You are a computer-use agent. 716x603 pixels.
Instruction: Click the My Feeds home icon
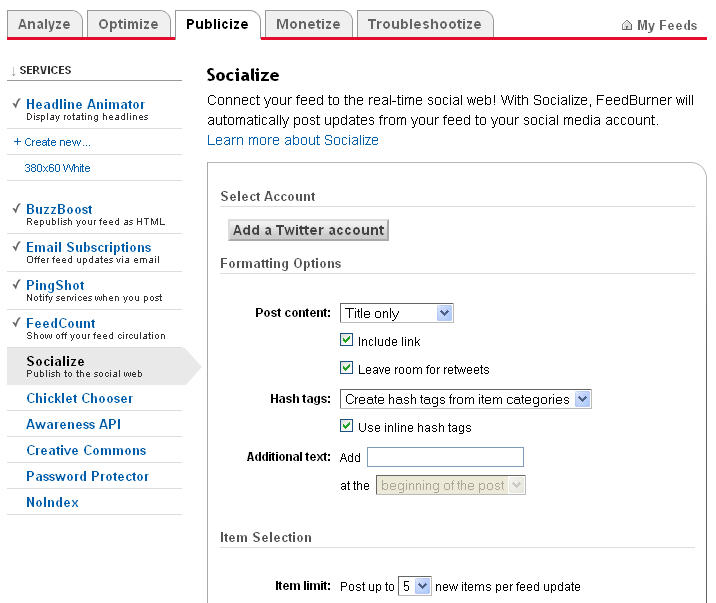coord(627,25)
